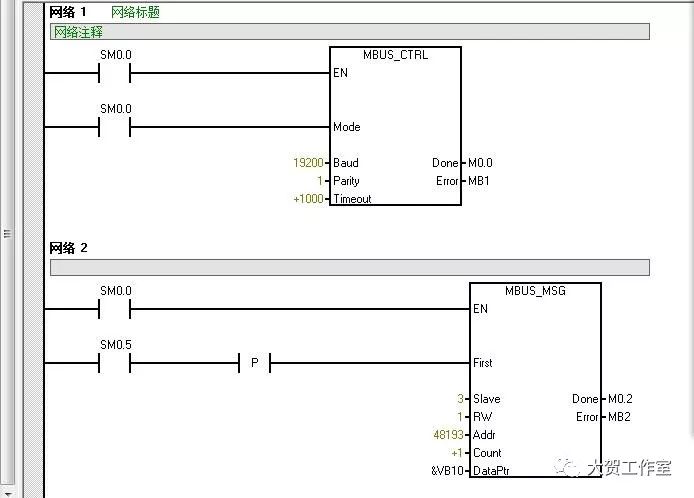Click the SM0.0 contact on MBUS_MSG EN

pos(115,309)
